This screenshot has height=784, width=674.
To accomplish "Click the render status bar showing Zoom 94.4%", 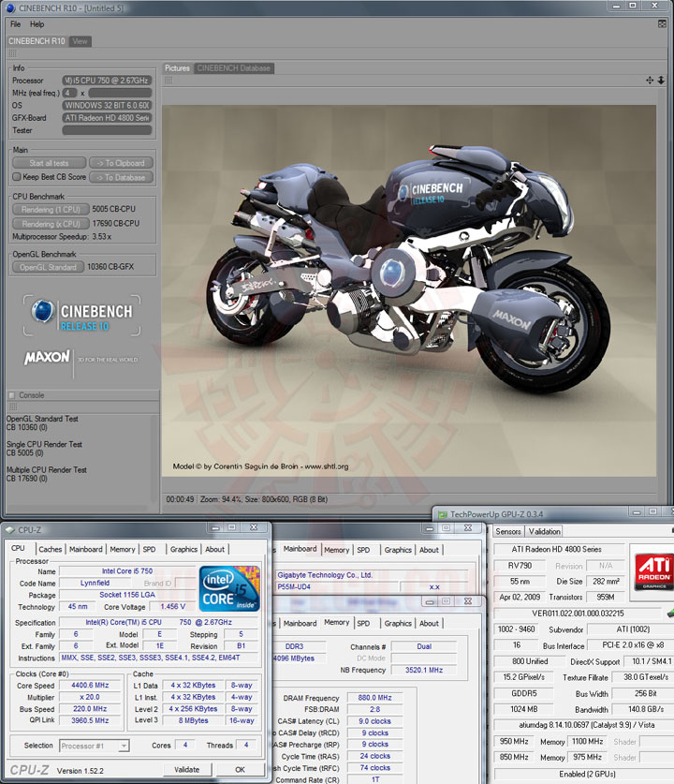I will coord(247,499).
